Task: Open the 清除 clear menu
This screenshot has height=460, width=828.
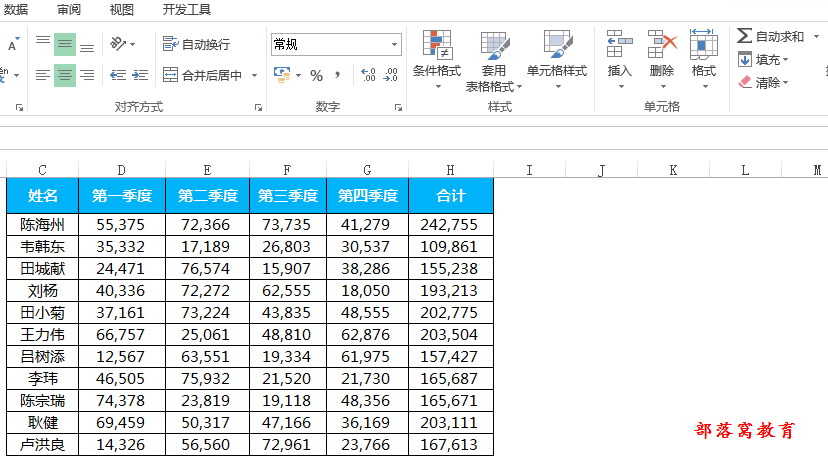Action: (763, 82)
